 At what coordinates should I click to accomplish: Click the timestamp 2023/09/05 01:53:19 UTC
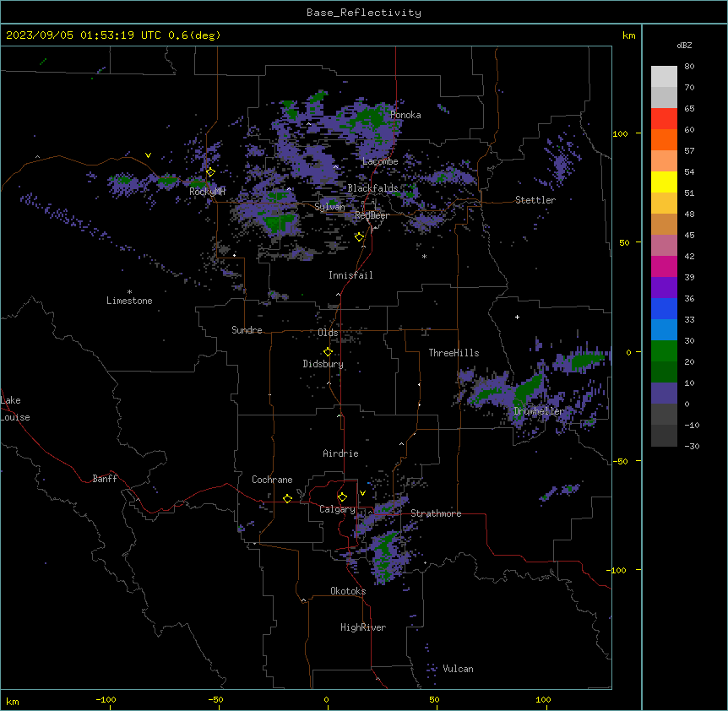(x=84, y=35)
